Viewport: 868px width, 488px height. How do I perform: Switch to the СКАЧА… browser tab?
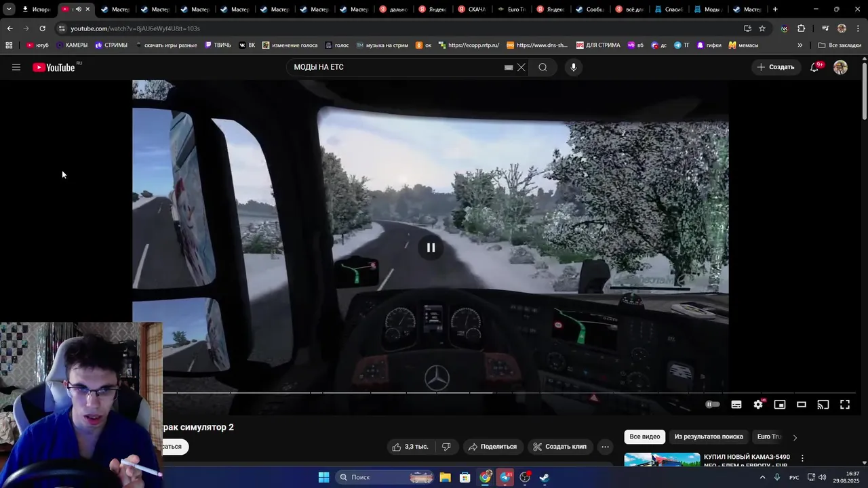tap(473, 9)
